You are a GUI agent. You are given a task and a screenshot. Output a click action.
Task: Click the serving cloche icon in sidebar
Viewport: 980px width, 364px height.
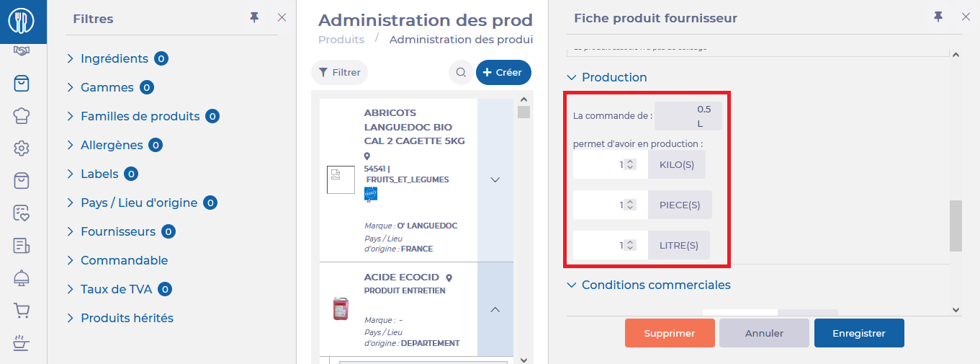tap(22, 278)
